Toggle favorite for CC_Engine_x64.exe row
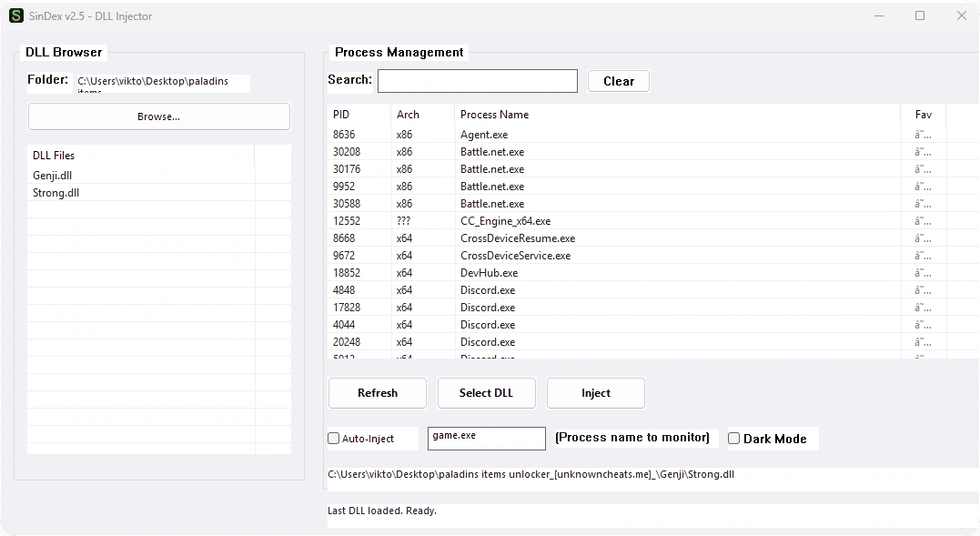980x536 pixels. click(x=923, y=221)
